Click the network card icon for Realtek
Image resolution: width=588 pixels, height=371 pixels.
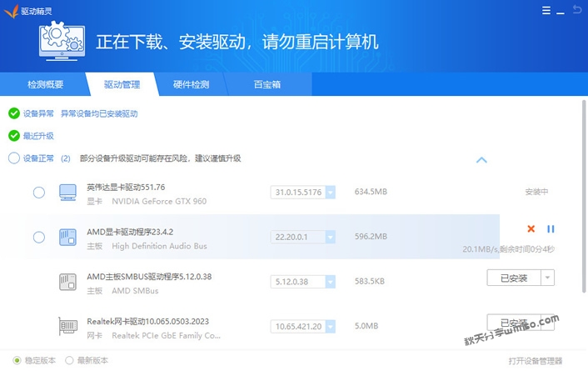(x=67, y=326)
